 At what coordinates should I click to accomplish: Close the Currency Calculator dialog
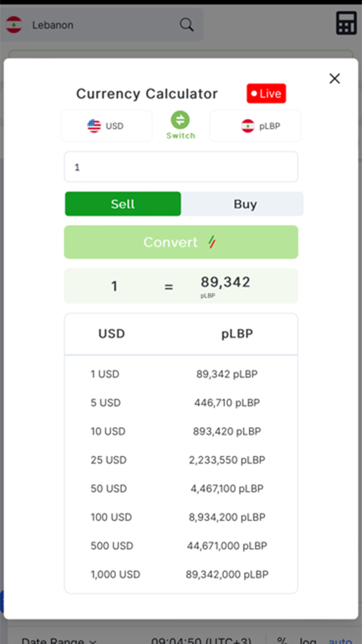[x=334, y=79]
